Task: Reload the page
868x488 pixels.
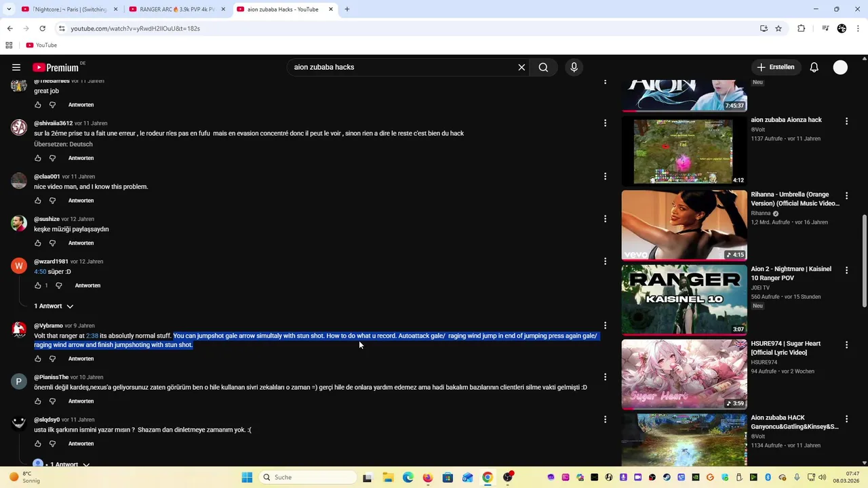Action: pyautogui.click(x=42, y=28)
